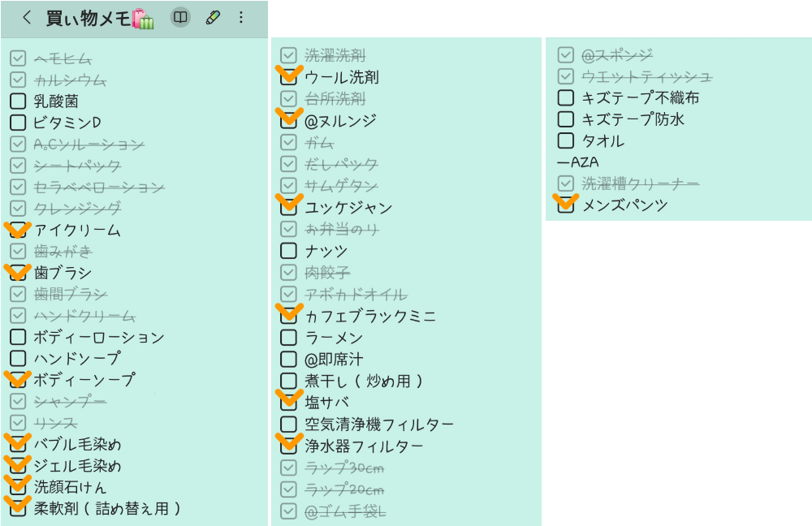The image size is (812, 526).
Task: Check the 乳酸菌 checkbox
Action: [18, 101]
